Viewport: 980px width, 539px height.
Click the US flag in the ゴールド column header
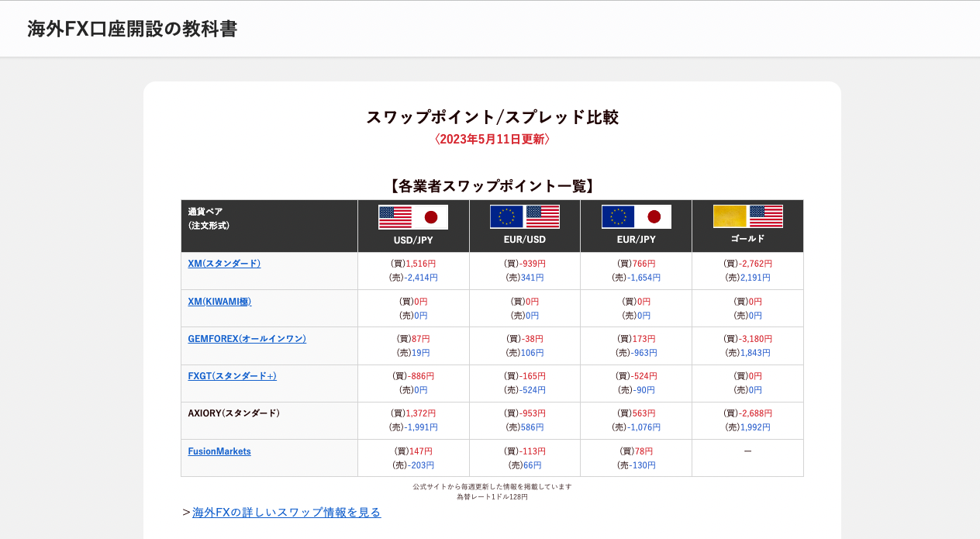pos(766,216)
